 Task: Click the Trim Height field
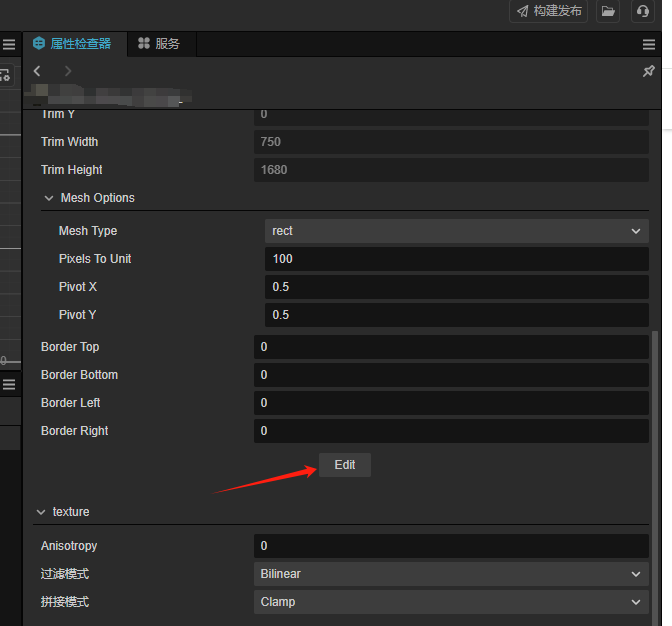[451, 170]
